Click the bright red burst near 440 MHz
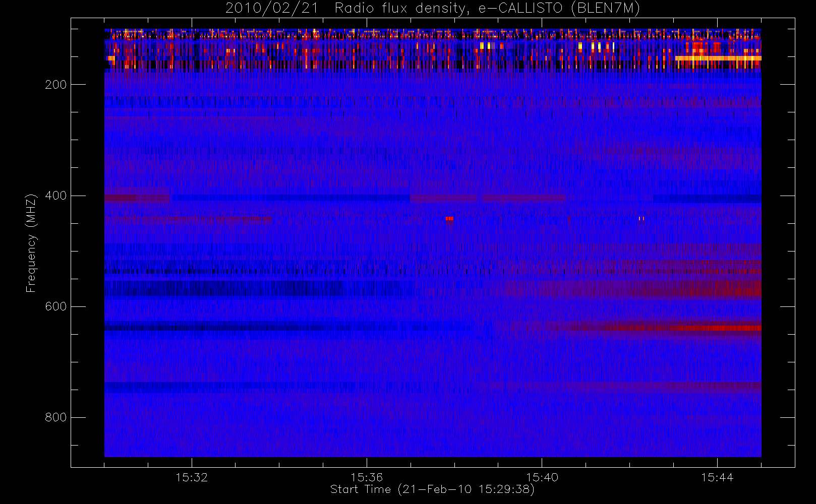 449,219
